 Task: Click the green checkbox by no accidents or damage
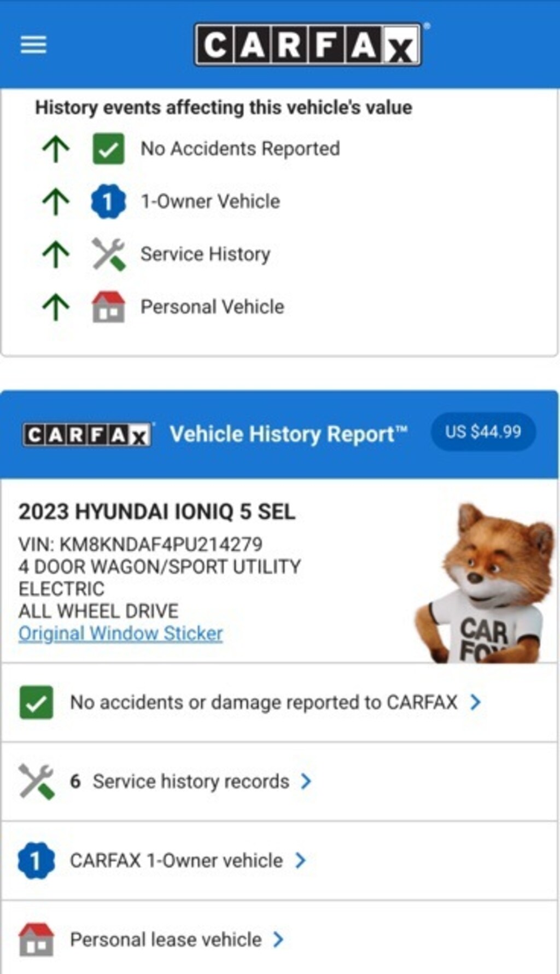coord(36,702)
